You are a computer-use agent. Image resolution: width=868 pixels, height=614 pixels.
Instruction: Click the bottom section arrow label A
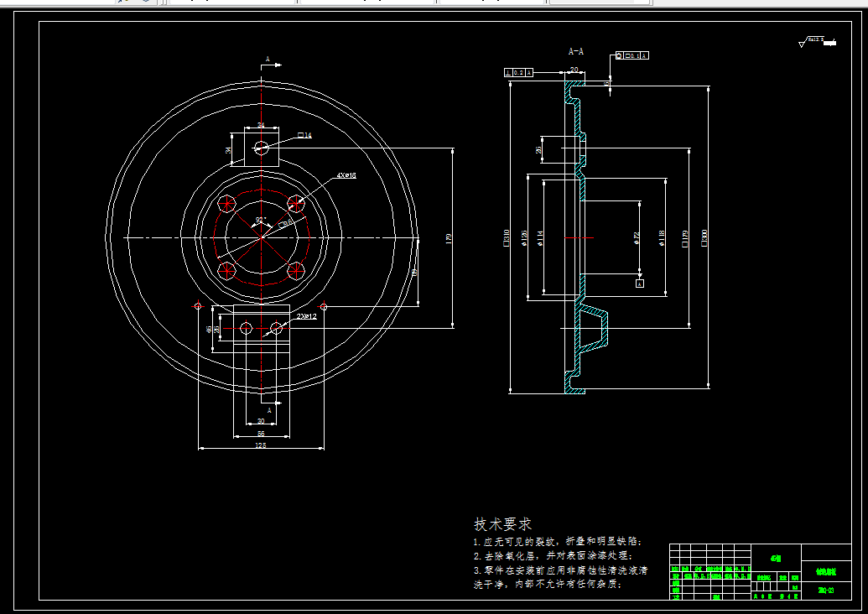pyautogui.click(x=269, y=410)
